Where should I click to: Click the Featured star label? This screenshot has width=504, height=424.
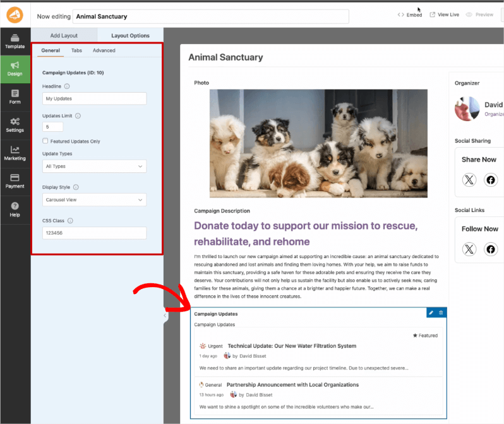tap(425, 335)
